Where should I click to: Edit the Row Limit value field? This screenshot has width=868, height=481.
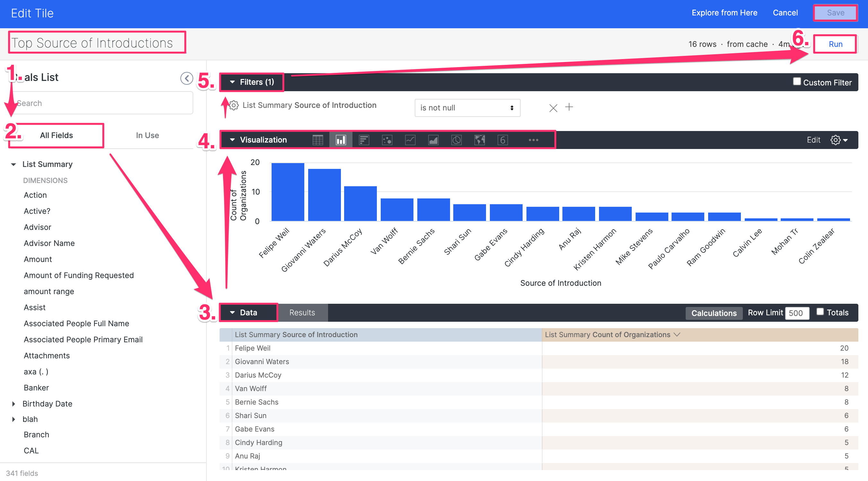tap(797, 313)
